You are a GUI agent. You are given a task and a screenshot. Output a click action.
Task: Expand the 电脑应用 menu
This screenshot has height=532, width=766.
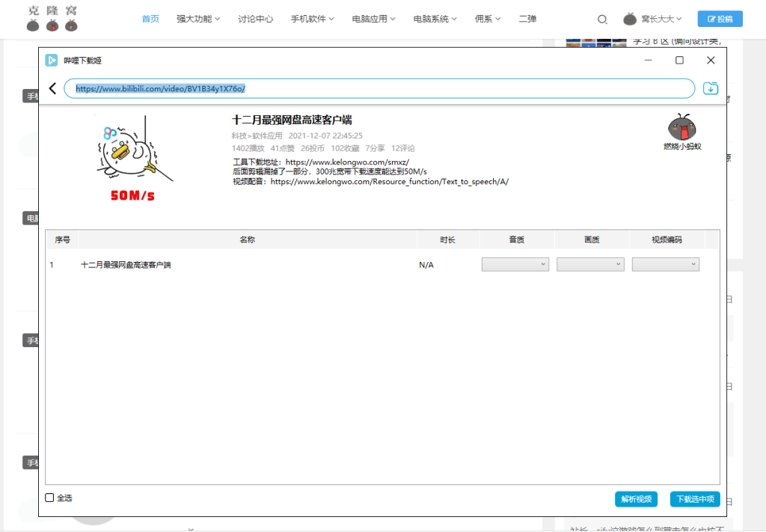pyautogui.click(x=374, y=19)
